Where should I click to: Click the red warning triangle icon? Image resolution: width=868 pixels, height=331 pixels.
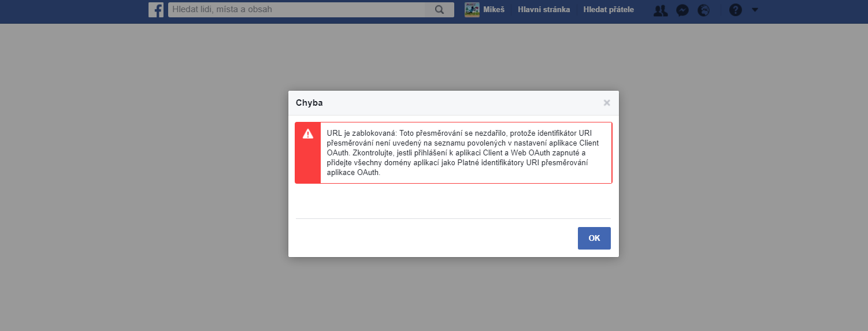(308, 133)
